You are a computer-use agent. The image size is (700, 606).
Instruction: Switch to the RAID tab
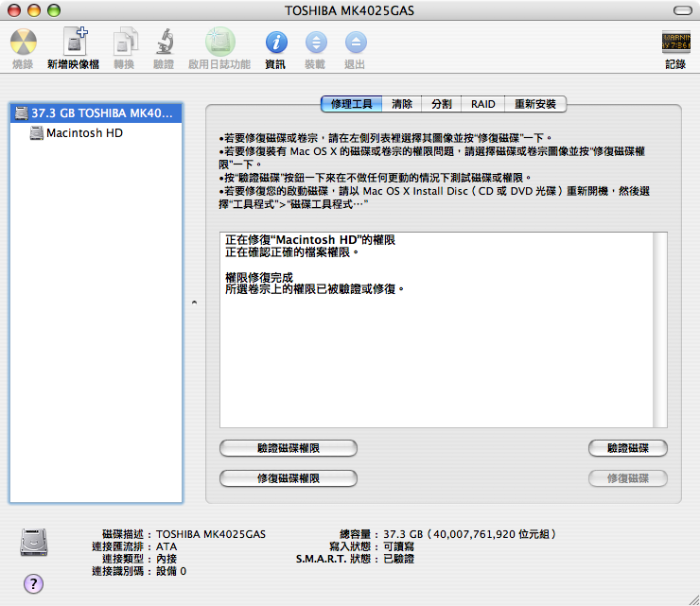483,104
